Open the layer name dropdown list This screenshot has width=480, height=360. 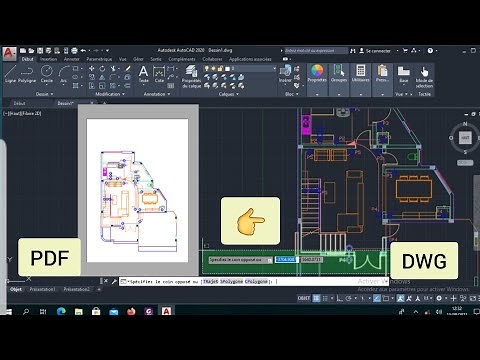point(274,68)
